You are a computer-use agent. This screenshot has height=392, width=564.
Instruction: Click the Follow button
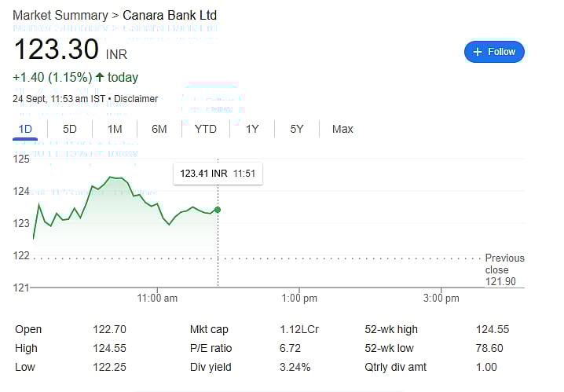494,52
